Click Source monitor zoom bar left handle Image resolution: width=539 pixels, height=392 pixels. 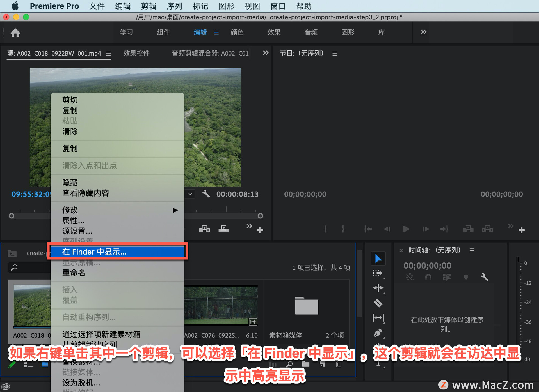pyautogui.click(x=11, y=216)
